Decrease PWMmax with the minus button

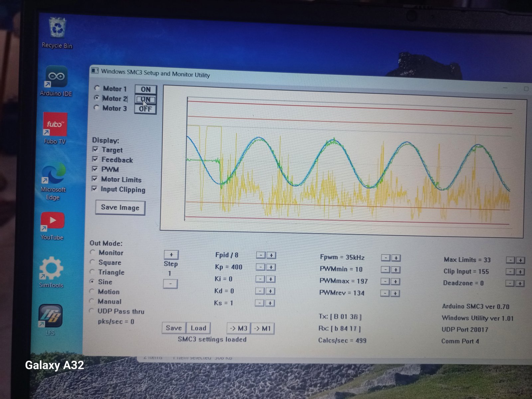point(385,281)
